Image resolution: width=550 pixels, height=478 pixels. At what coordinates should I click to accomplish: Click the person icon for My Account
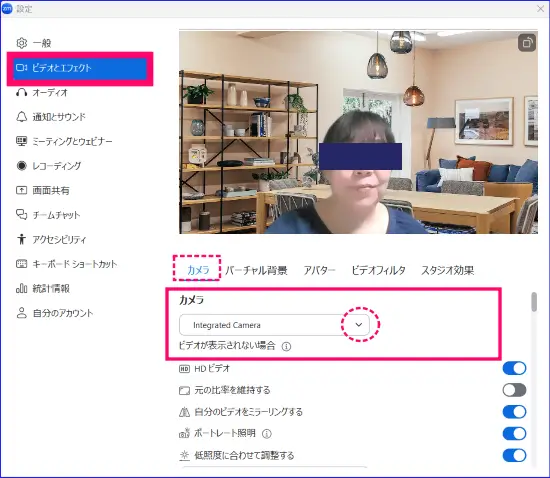coord(21,313)
